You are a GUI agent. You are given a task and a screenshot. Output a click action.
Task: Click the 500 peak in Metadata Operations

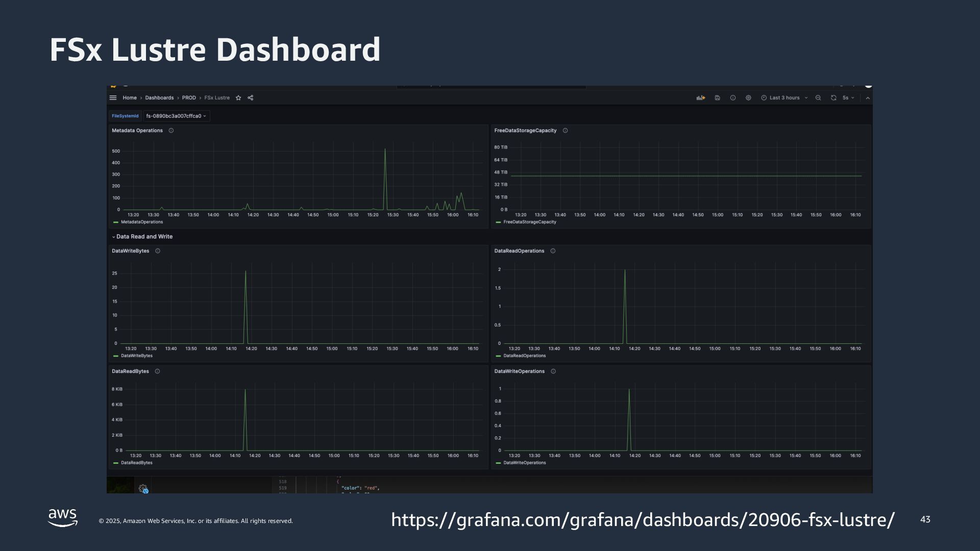coord(385,150)
